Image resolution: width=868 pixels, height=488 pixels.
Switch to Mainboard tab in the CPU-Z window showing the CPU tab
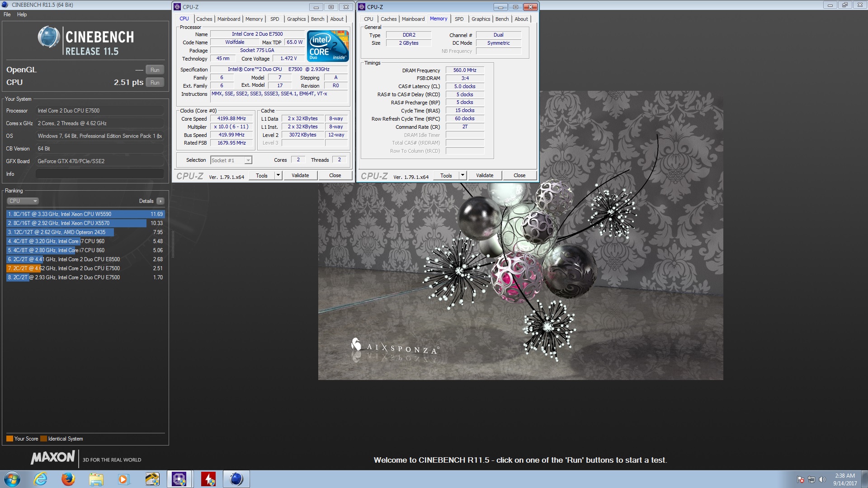(x=229, y=19)
